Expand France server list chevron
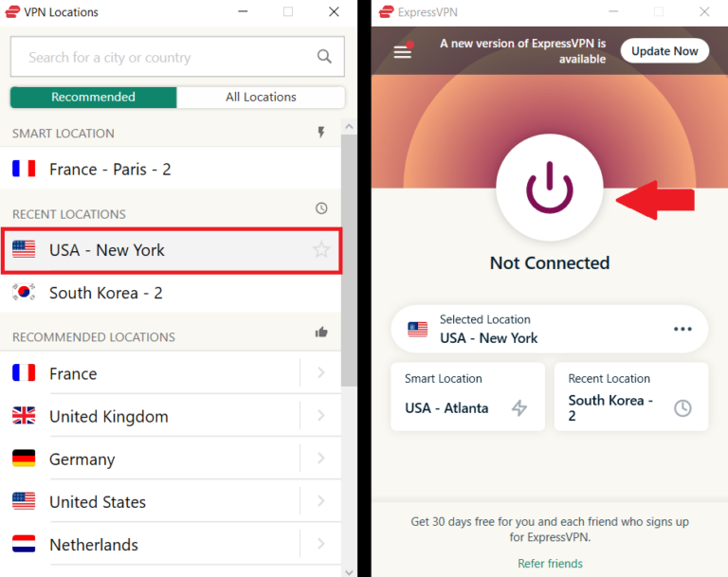The height and width of the screenshot is (577, 728). tap(320, 373)
